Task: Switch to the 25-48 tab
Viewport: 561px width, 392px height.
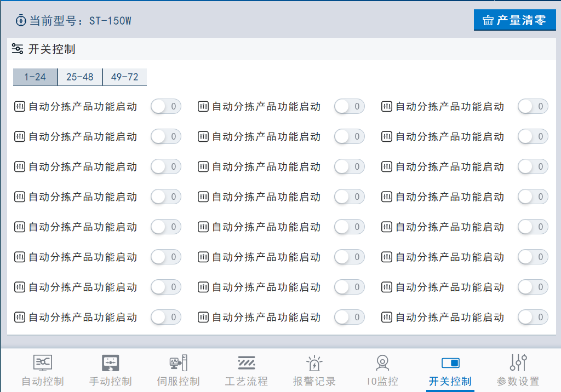Action: click(80, 77)
